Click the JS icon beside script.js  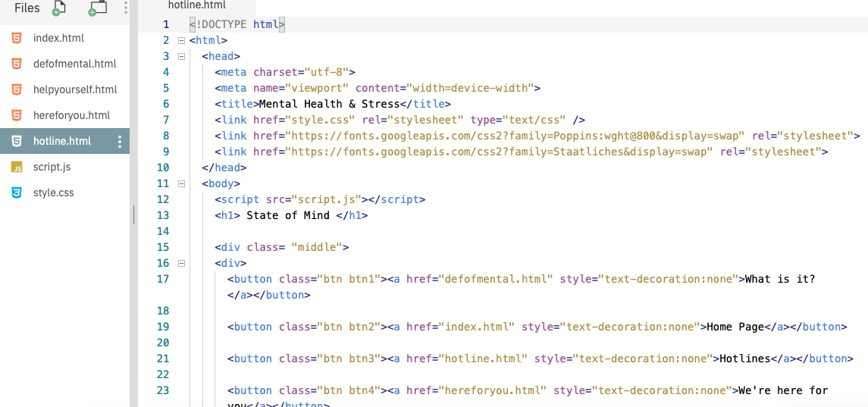tap(17, 167)
